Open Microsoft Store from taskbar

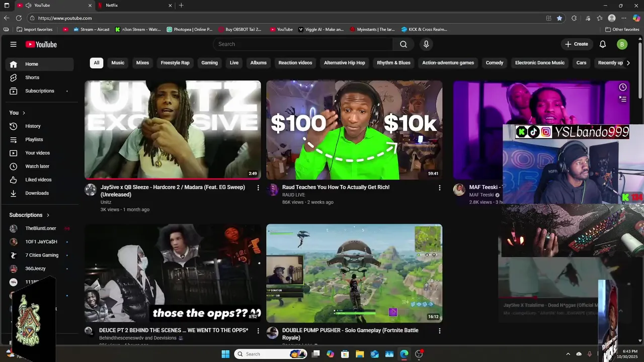pos(345,354)
